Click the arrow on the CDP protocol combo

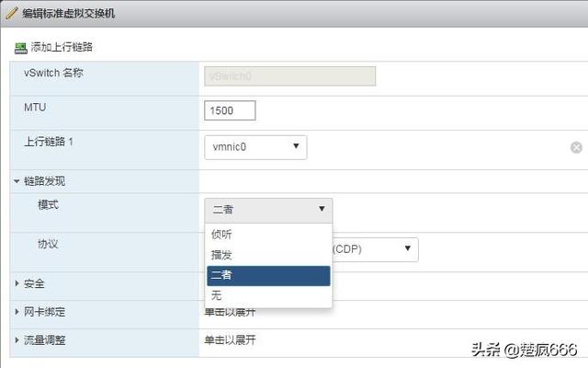point(408,248)
